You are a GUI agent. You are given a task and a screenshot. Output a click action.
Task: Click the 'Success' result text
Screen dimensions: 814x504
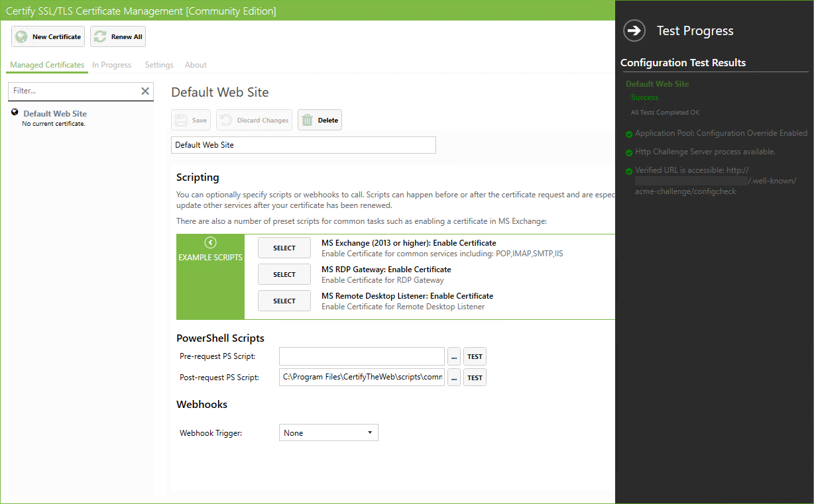645,97
